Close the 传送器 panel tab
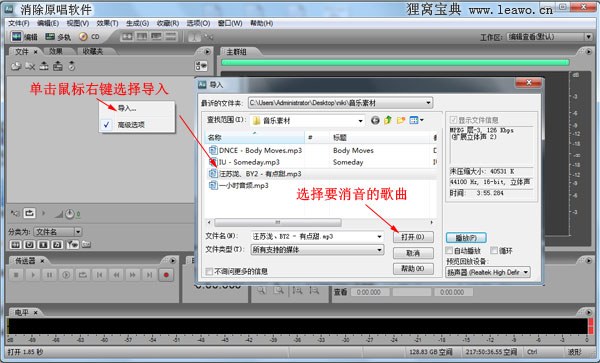This screenshot has height=363, width=600. tap(42, 261)
